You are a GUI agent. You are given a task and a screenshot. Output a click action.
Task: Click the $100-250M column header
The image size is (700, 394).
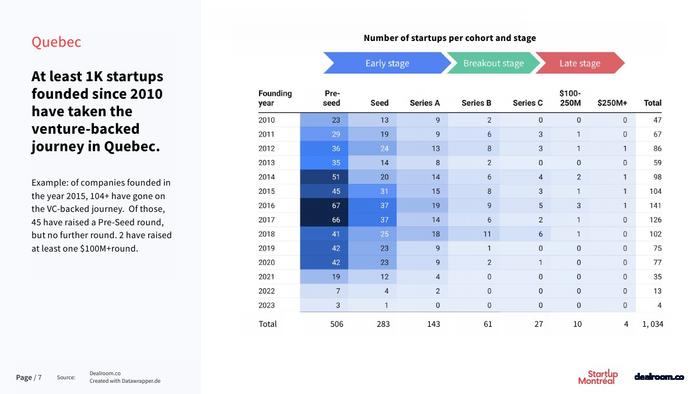pos(570,98)
